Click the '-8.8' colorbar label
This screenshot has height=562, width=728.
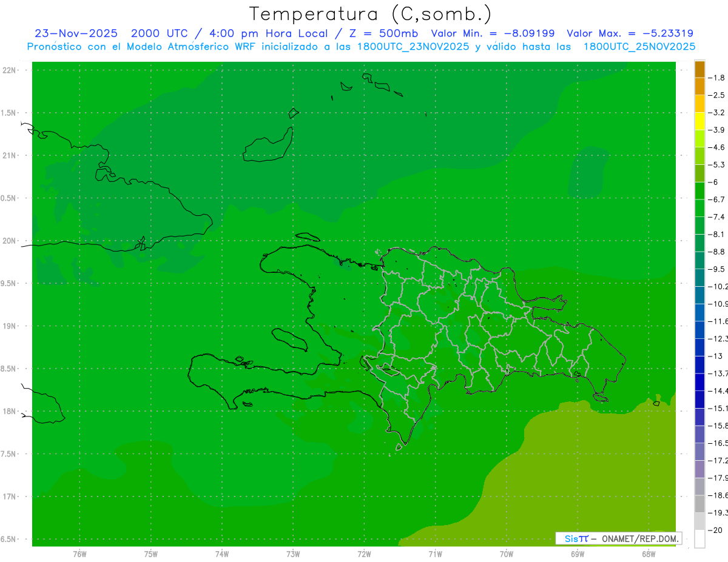(718, 252)
